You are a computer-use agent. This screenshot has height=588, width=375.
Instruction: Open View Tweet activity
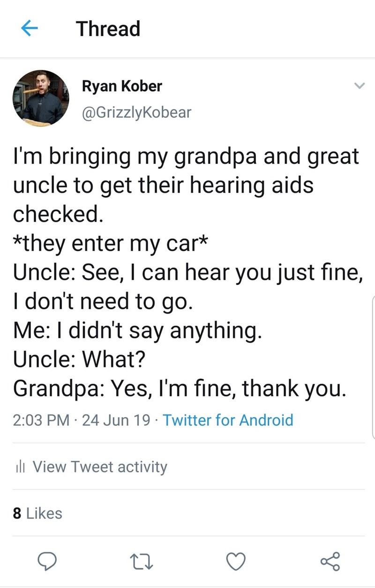(x=99, y=466)
